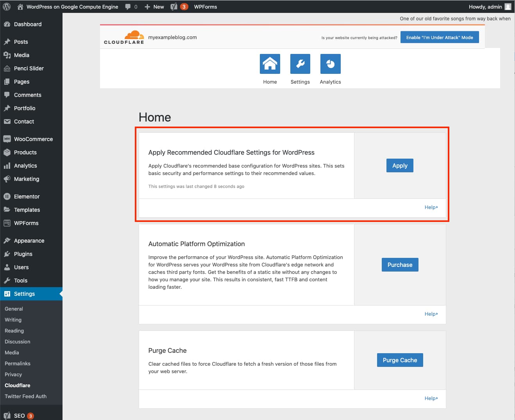Open the site home icon in admin bar
Screen dimensions: 515x420
[x=20, y=7]
